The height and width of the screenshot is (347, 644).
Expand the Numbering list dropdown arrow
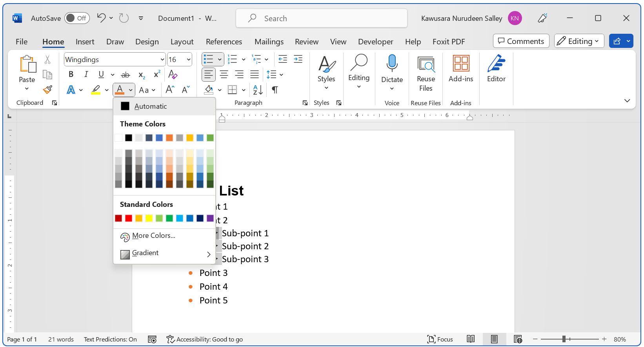pyautogui.click(x=244, y=59)
